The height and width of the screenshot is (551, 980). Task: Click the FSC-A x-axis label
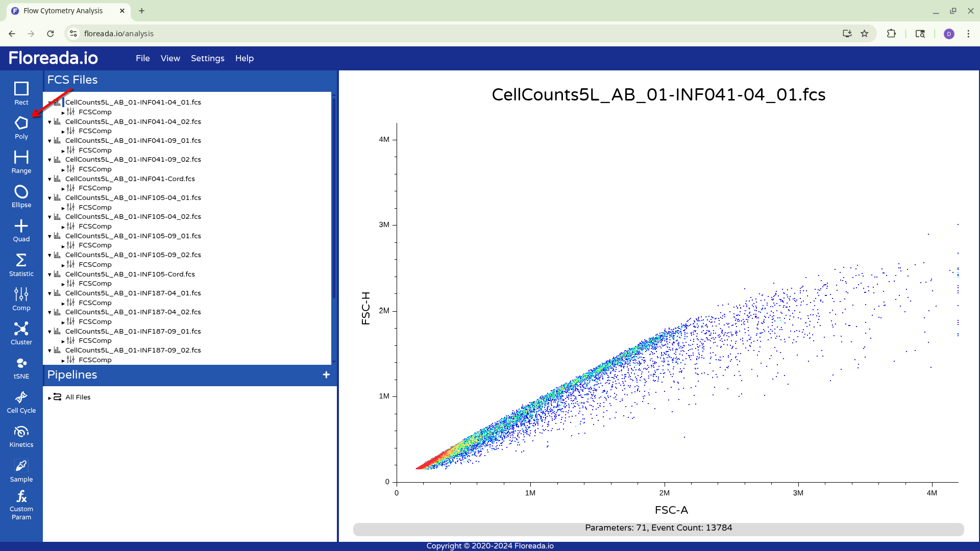[671, 510]
